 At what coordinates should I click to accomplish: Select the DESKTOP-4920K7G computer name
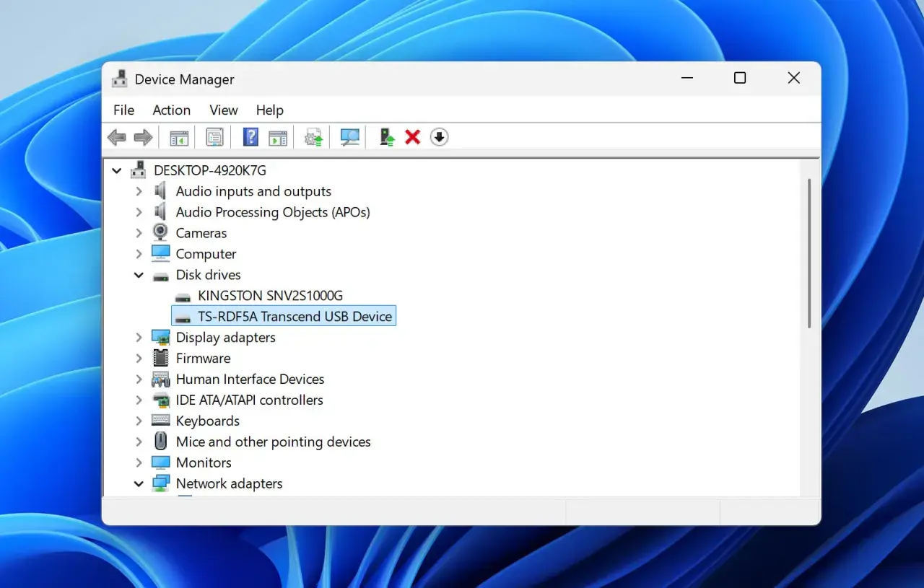click(x=210, y=170)
